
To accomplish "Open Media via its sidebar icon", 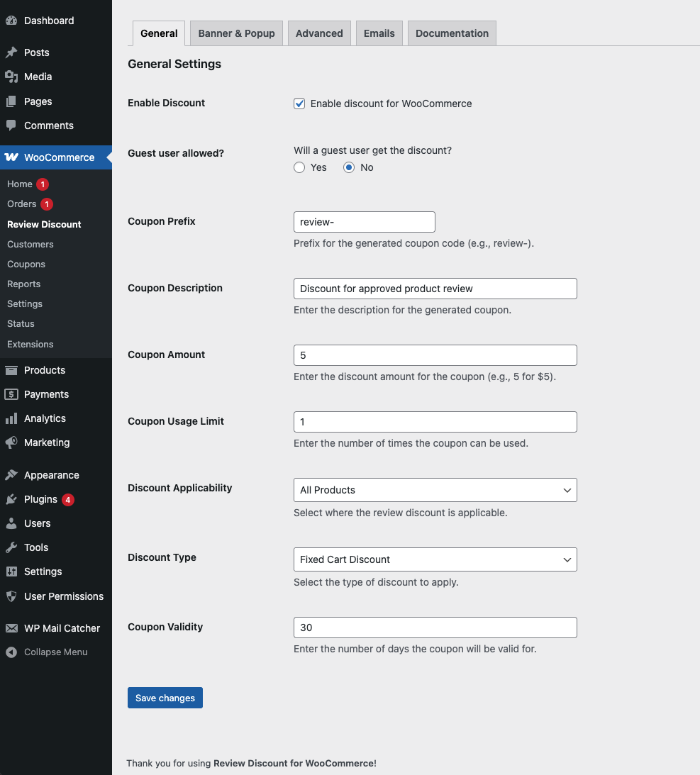I will point(11,77).
